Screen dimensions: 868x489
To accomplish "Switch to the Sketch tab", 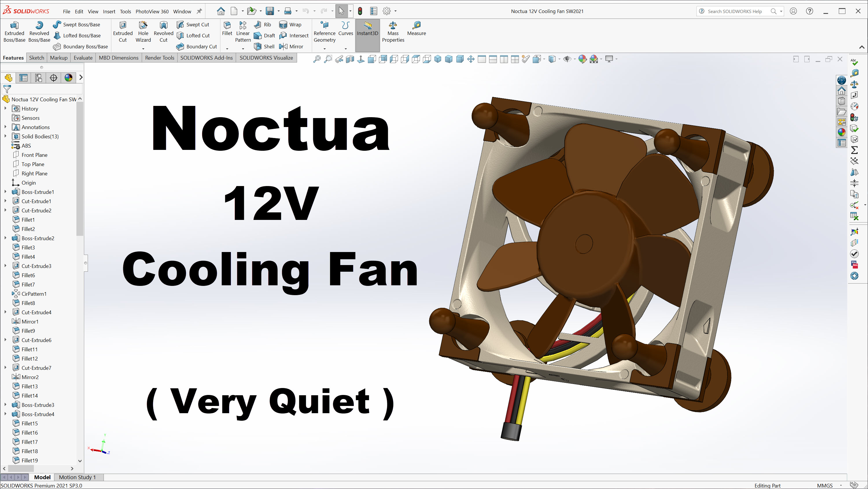I will click(x=36, y=58).
